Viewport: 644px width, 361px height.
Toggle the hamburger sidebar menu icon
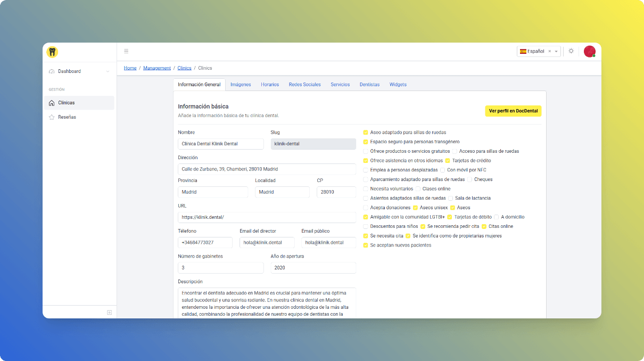(126, 51)
